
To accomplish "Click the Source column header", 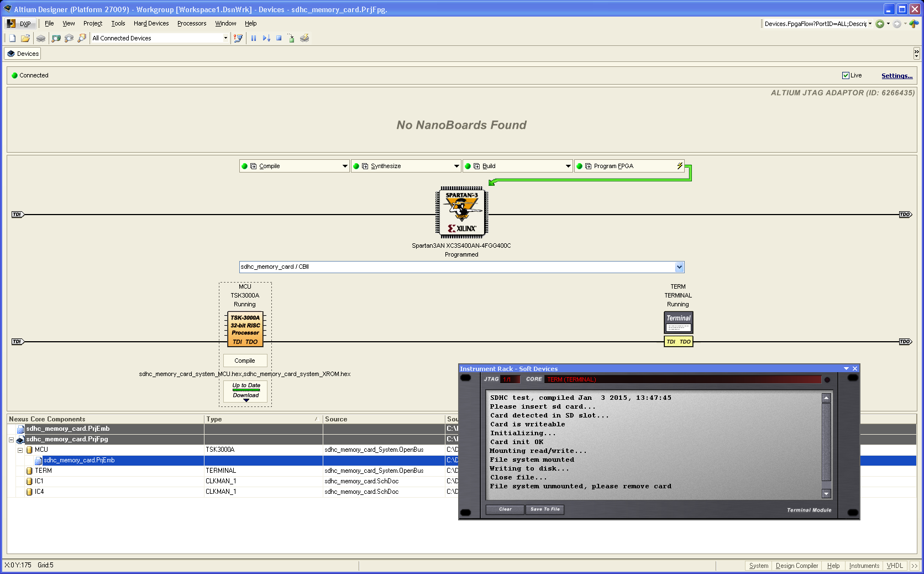I will click(x=384, y=419).
